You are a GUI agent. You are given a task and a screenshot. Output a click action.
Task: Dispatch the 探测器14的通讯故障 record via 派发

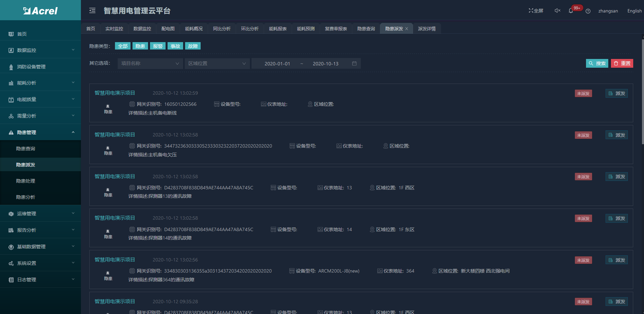pyautogui.click(x=617, y=218)
